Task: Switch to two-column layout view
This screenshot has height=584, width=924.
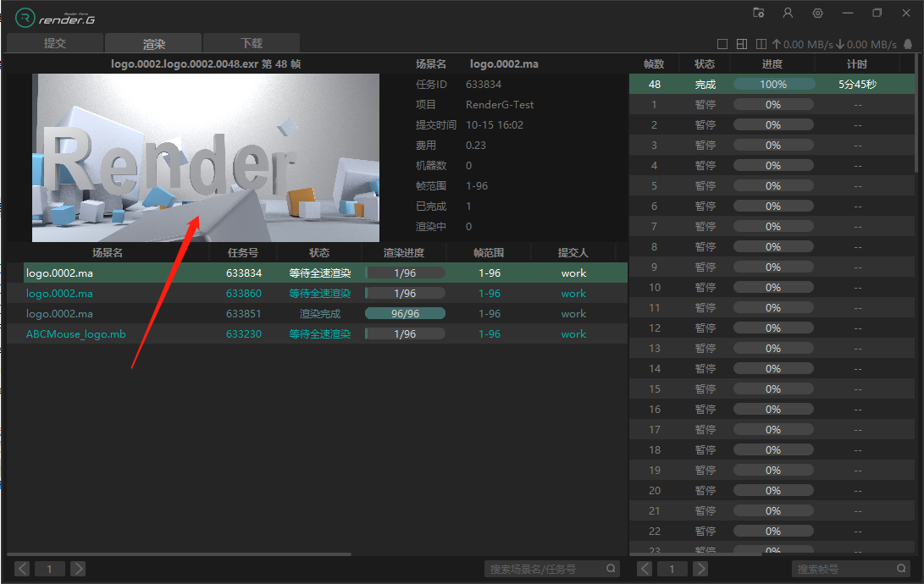Action: pos(761,44)
